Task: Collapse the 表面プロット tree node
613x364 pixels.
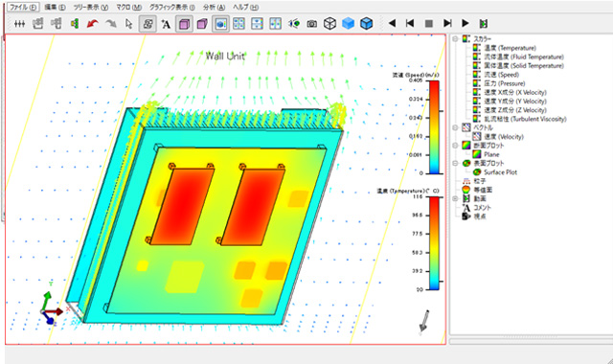Action: tap(455, 163)
